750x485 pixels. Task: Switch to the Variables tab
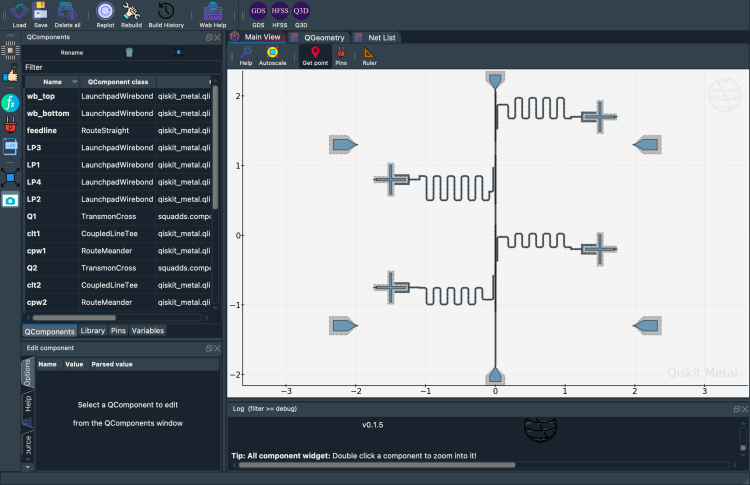tap(148, 331)
